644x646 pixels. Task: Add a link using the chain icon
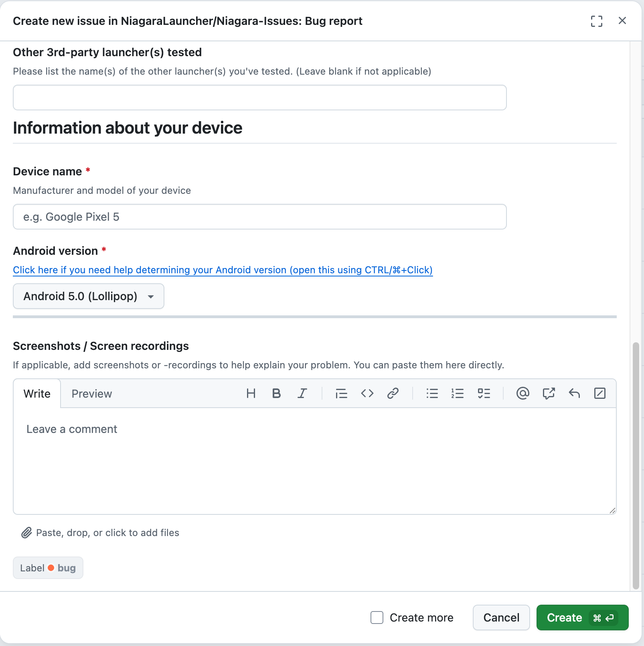393,393
